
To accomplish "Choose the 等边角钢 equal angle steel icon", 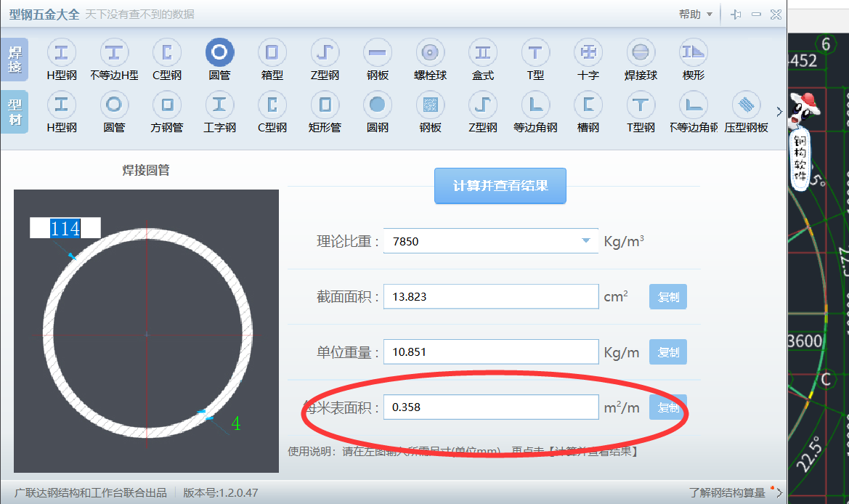I will [x=535, y=105].
